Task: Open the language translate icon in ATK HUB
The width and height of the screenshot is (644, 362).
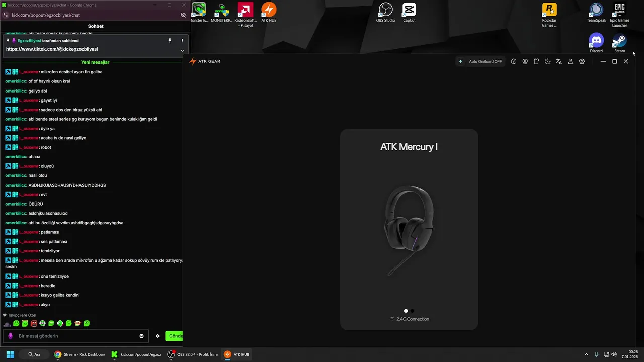Action: 559,61
